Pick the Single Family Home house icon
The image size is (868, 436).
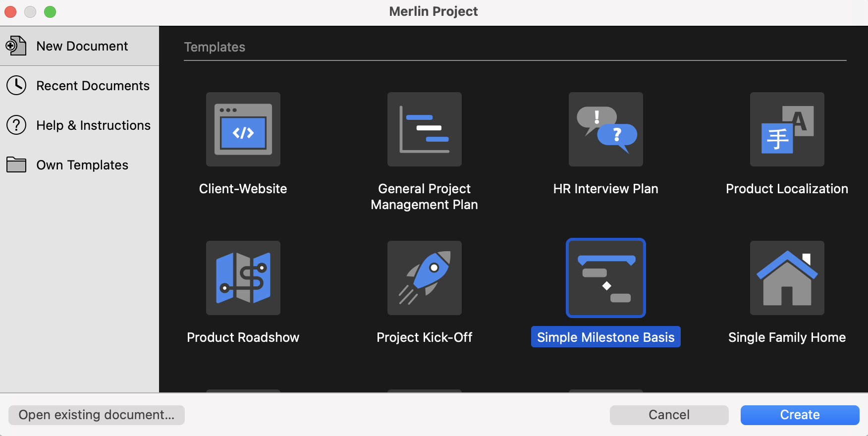[x=787, y=278]
